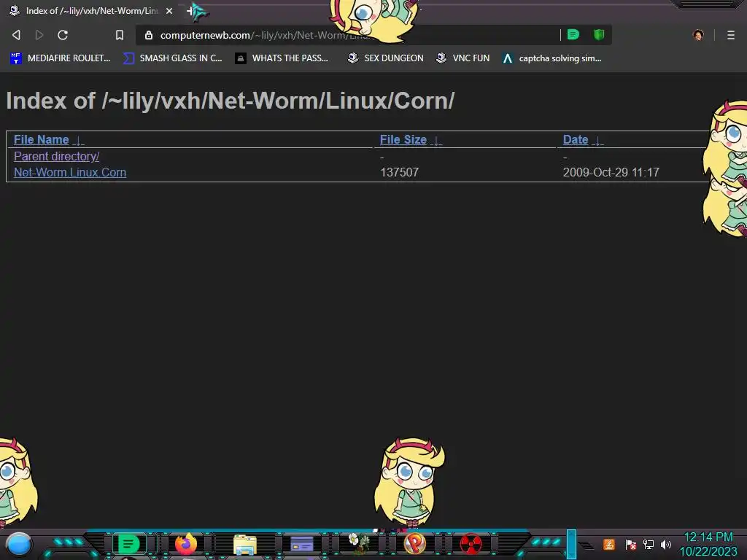
Task: Sort listing by File Name header
Action: coord(42,139)
